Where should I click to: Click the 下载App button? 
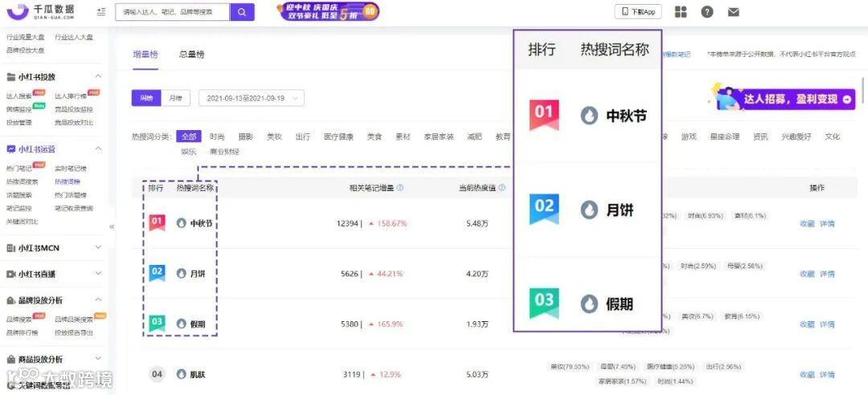tap(638, 11)
